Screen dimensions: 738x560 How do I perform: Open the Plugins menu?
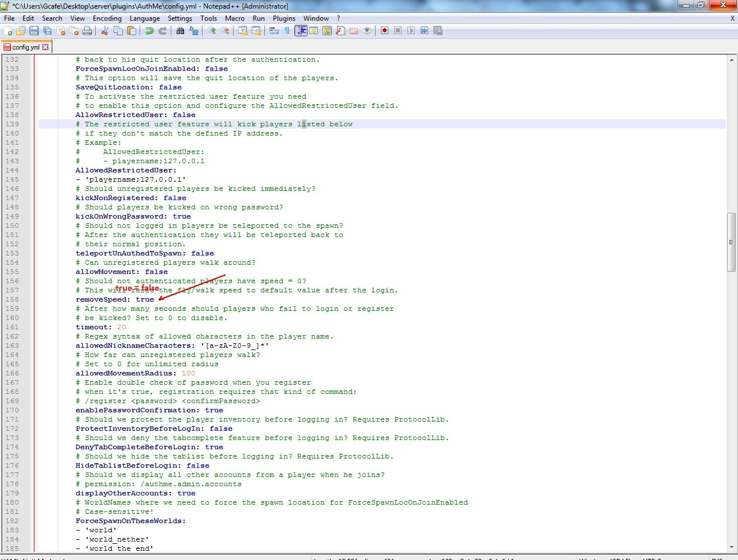(x=284, y=18)
